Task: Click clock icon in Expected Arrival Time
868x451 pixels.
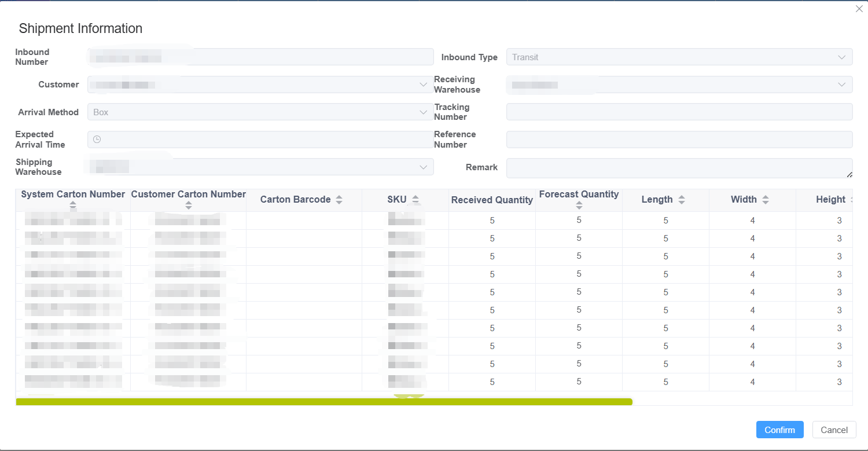Action: tap(97, 140)
